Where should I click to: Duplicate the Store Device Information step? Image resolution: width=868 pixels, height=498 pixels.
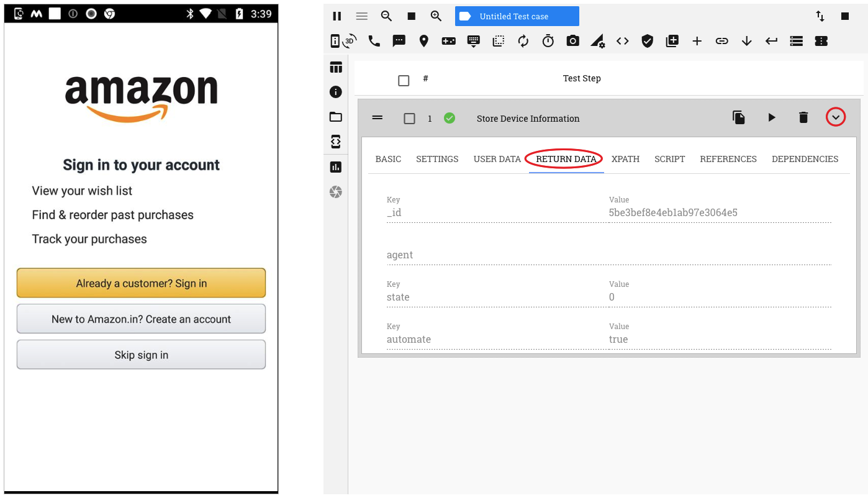click(x=739, y=117)
